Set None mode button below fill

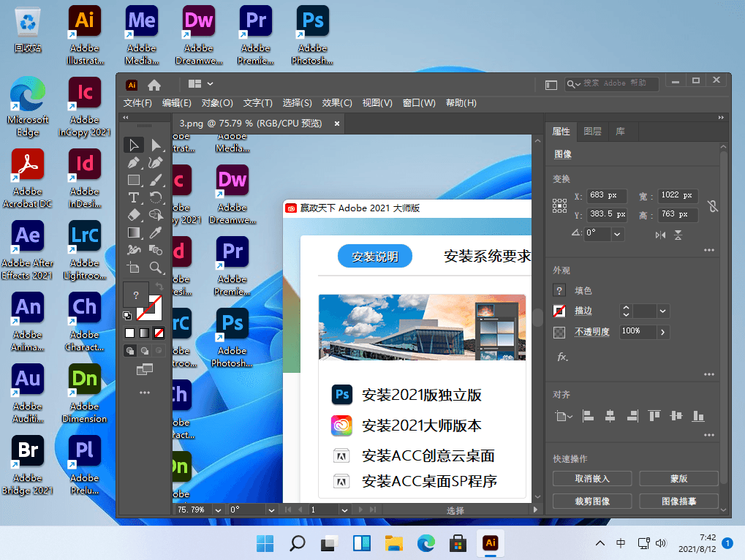(159, 333)
